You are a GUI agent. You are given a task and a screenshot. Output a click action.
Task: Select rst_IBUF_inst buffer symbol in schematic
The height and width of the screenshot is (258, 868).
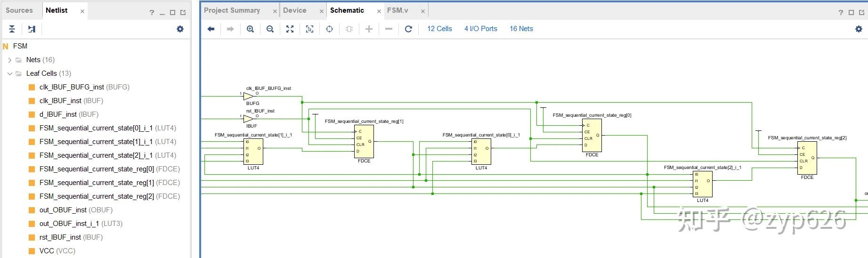248,119
